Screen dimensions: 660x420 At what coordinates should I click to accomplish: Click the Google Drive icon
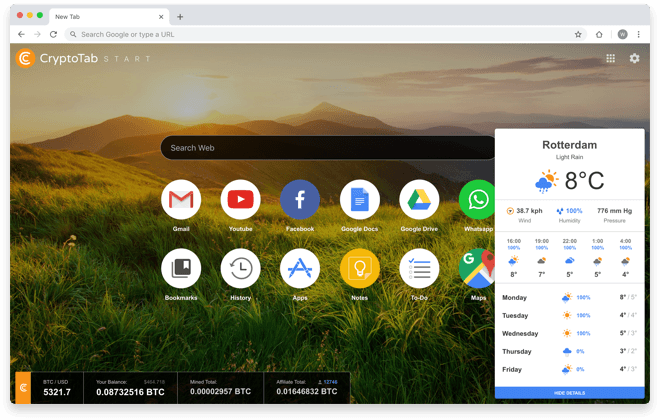(419, 200)
